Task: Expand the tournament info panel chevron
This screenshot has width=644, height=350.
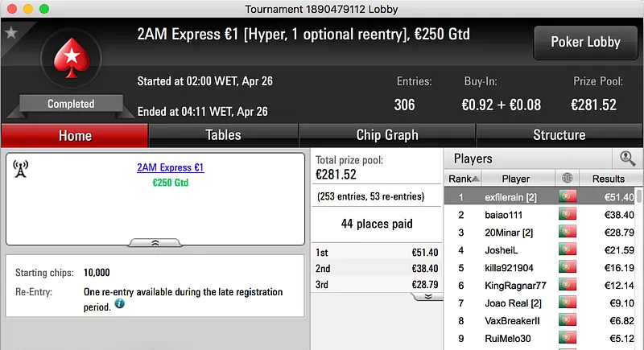Action: point(155,241)
